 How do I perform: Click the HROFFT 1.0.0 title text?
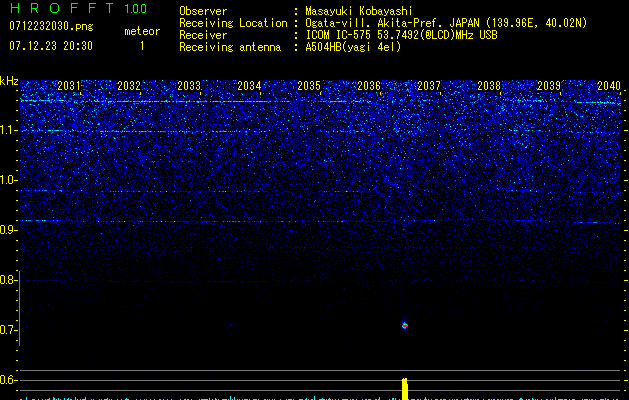[78, 8]
